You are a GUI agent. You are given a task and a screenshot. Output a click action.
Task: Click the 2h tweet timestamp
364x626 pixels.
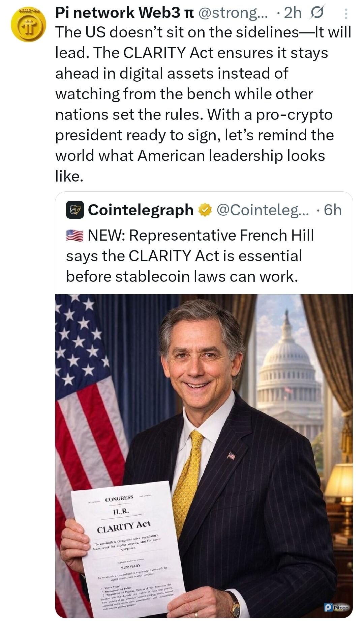pos(292,13)
